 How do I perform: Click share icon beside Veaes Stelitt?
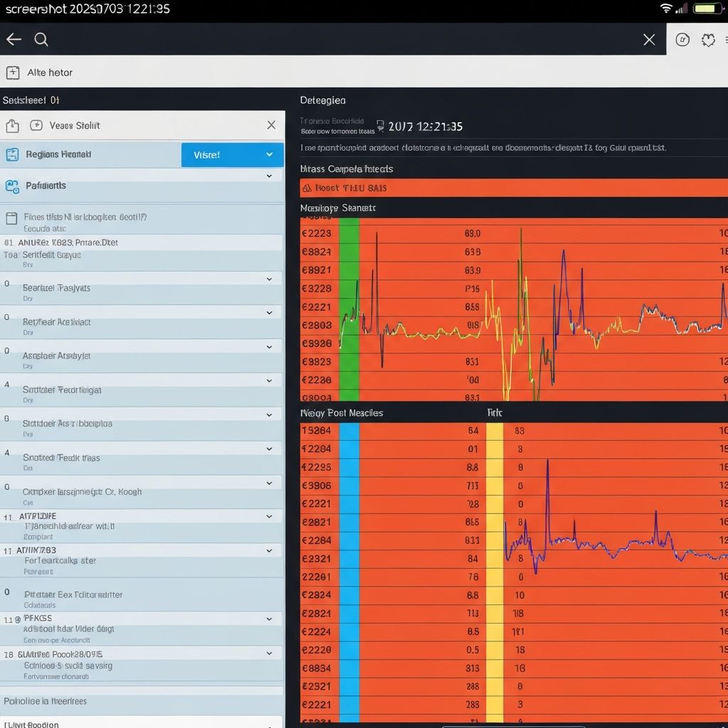click(12, 126)
